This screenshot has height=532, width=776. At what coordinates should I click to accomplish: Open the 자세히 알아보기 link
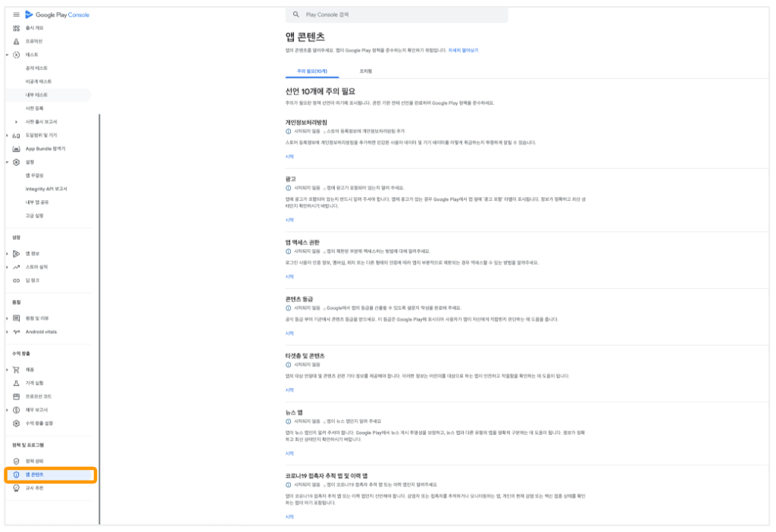point(463,50)
